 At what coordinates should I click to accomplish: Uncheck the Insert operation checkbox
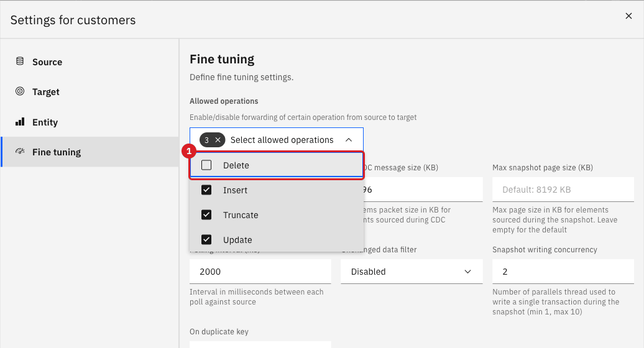click(x=206, y=190)
